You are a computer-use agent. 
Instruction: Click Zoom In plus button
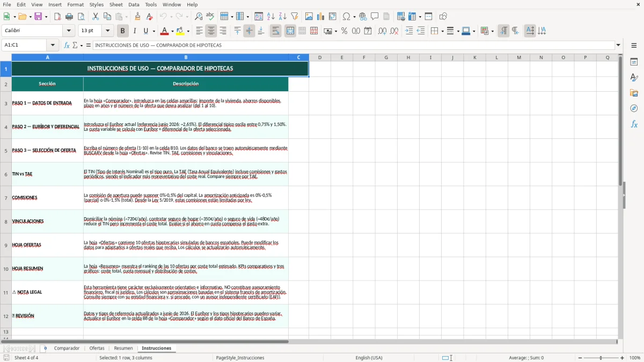[623, 358]
